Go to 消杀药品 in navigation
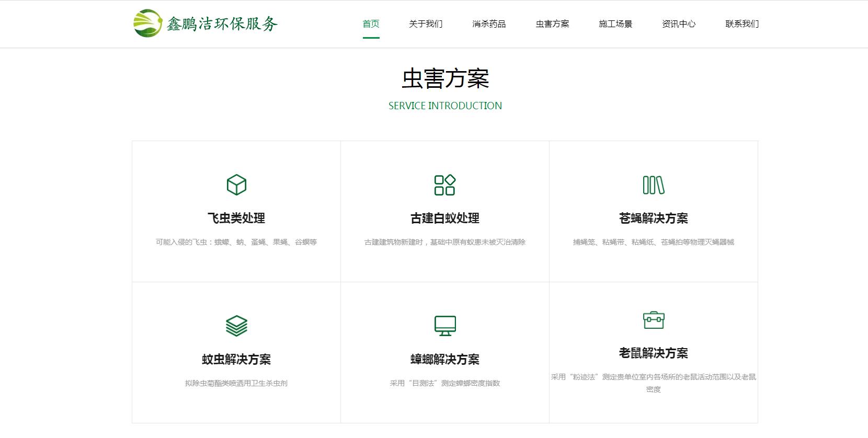The height and width of the screenshot is (438, 868). click(489, 24)
